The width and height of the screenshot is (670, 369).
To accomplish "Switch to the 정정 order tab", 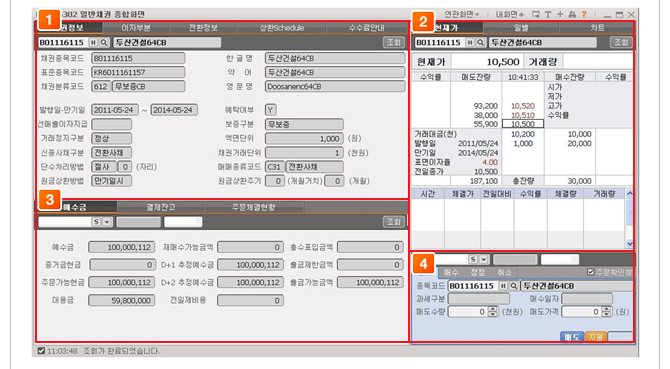I will click(477, 272).
